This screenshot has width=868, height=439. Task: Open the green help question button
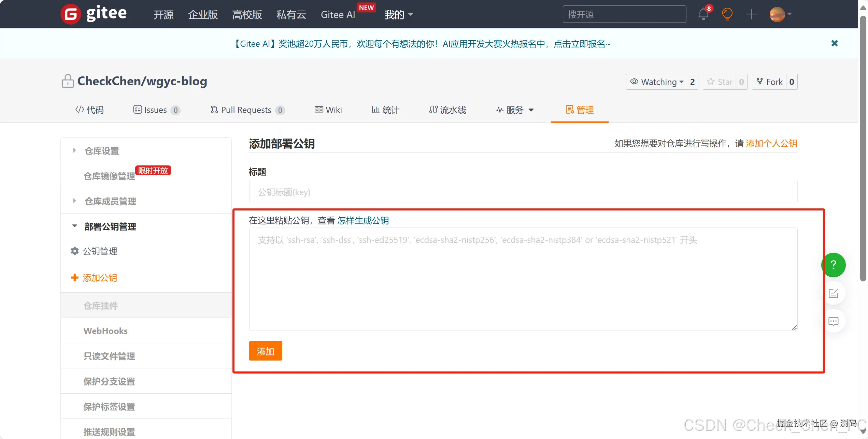(833, 265)
